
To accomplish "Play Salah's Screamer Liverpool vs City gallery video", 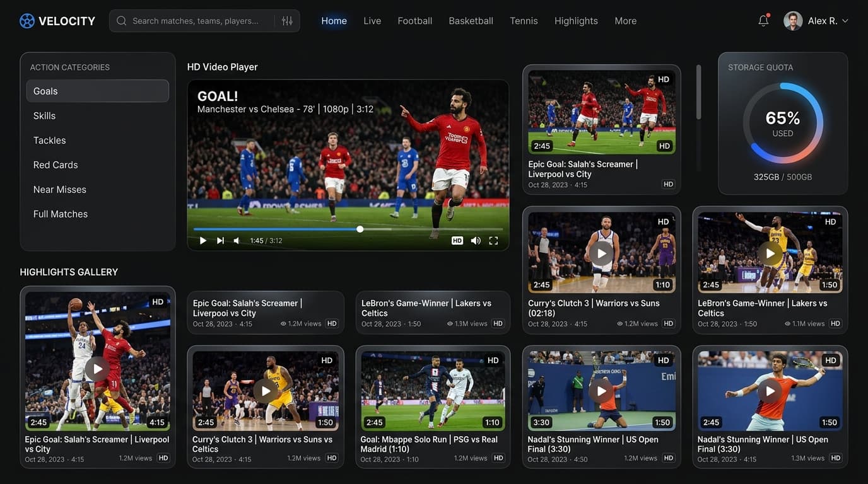I will [97, 369].
